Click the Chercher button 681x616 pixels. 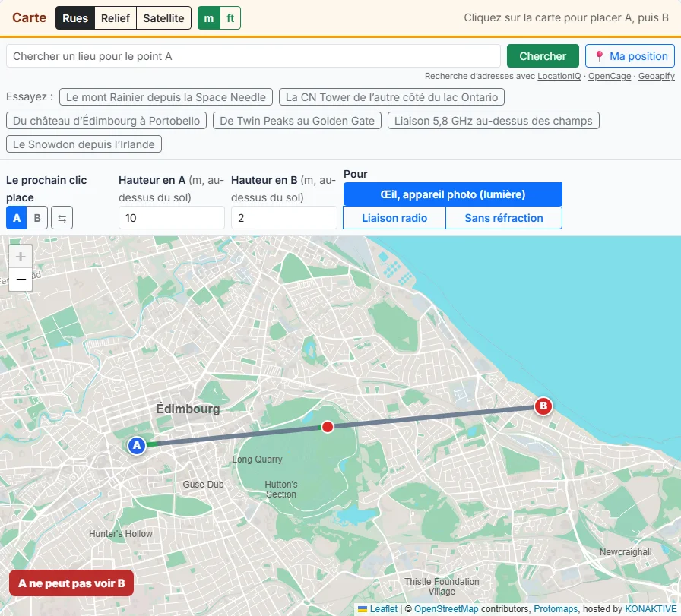543,56
